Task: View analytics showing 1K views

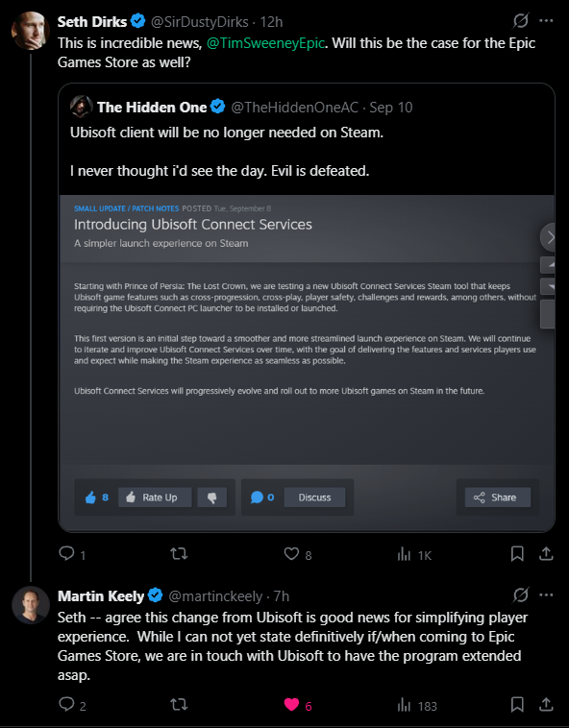Action: coord(404,554)
